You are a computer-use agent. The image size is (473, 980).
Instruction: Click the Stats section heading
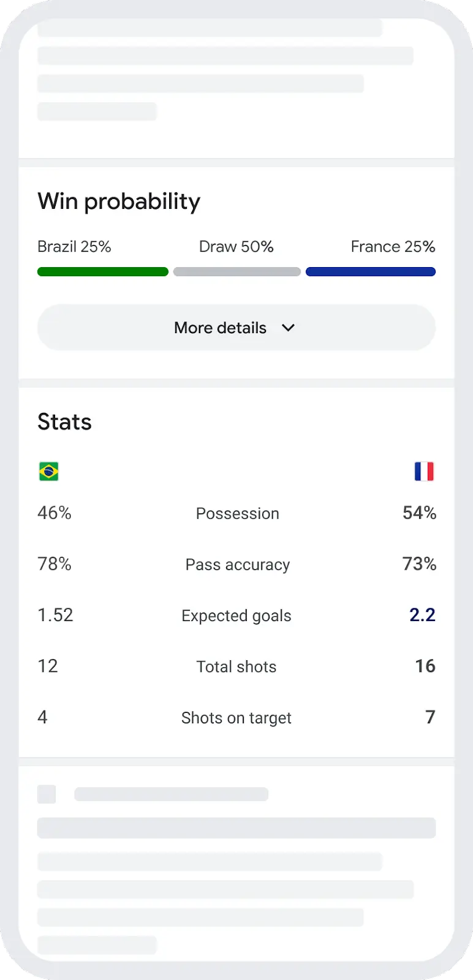[64, 422]
